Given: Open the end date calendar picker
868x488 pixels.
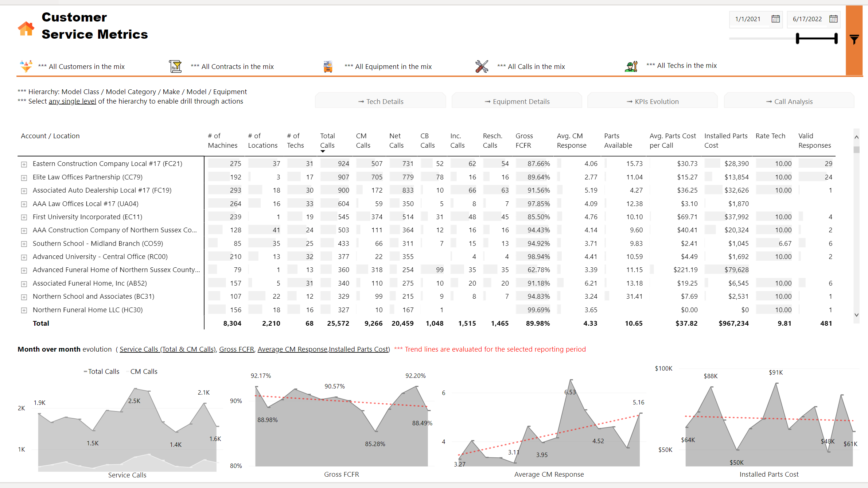Looking at the screenshot, I should pos(833,19).
